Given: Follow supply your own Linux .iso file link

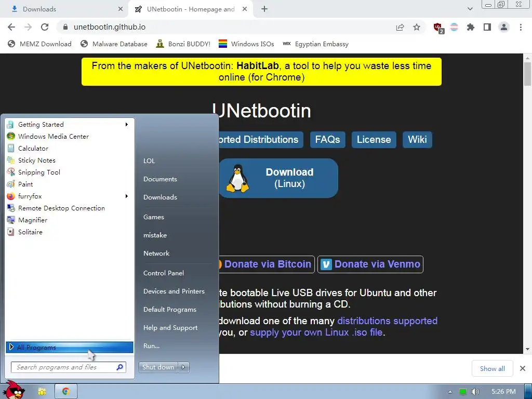Looking at the screenshot, I should [x=316, y=332].
